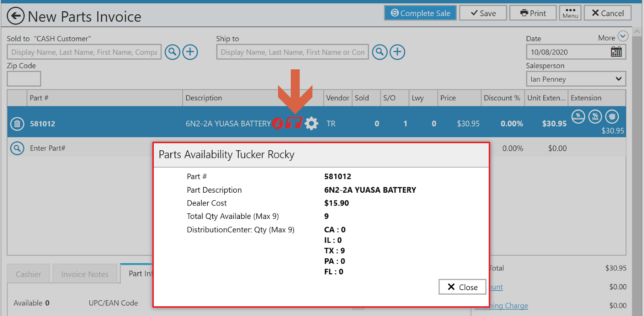Click the Dealer Cost $15.90 value

336,203
